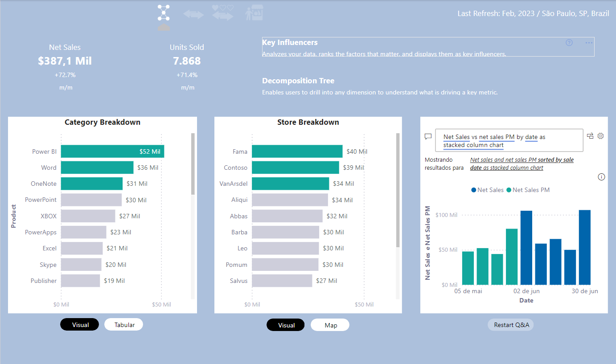
Task: Select the Fama store bar
Action: (297, 151)
